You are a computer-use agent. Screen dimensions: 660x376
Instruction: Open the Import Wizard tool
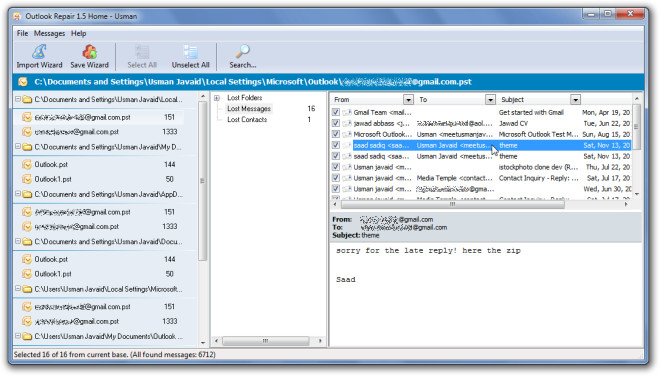tap(39, 57)
